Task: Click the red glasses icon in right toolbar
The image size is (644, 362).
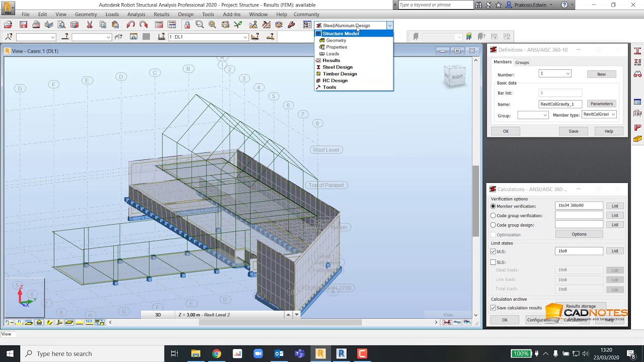Action: pos(637,74)
